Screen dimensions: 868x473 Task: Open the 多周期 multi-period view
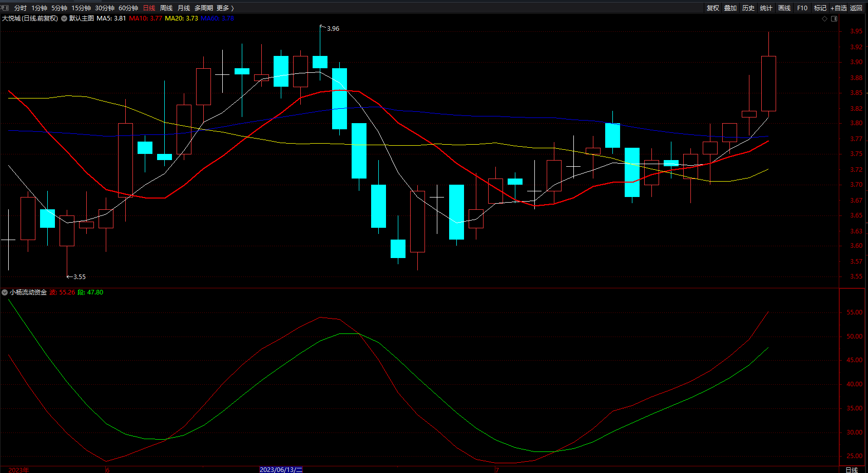[203, 8]
